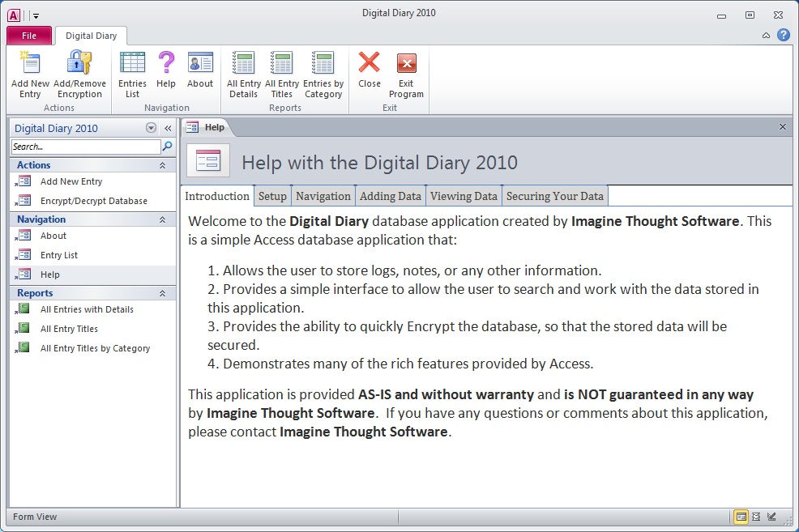Open the Customize Quick Access Toolbar dropdown
Screen dimensions: 799x532
(x=36, y=15)
